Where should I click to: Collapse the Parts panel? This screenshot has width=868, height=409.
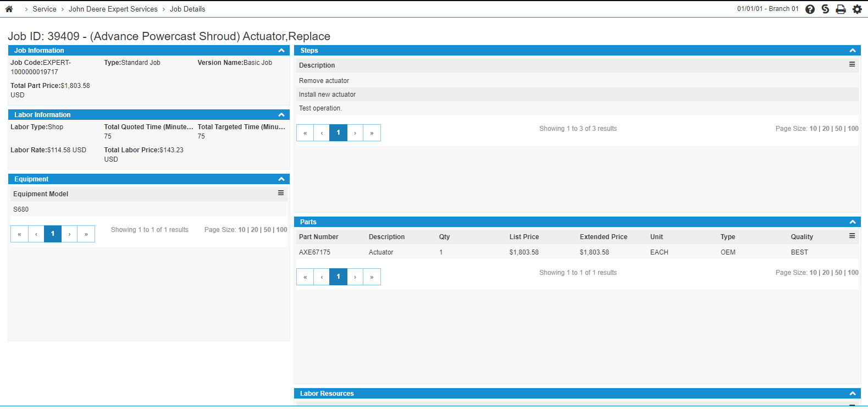click(x=853, y=222)
